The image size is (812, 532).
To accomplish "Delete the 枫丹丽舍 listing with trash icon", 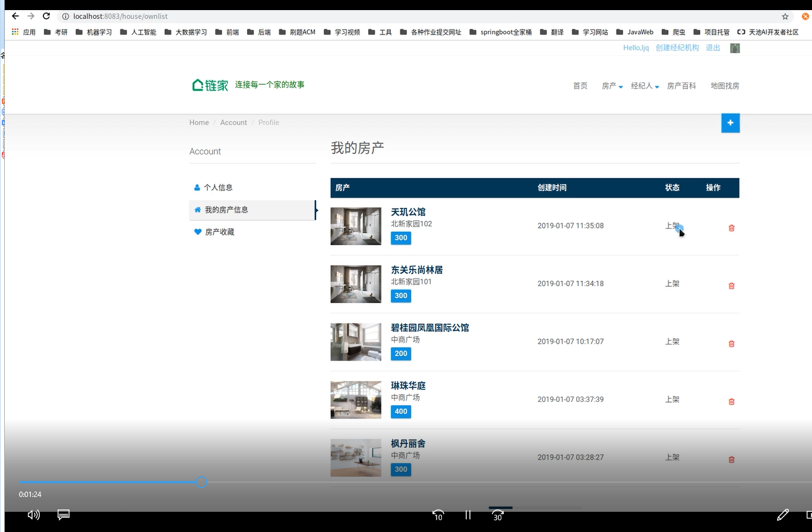I will click(731, 460).
